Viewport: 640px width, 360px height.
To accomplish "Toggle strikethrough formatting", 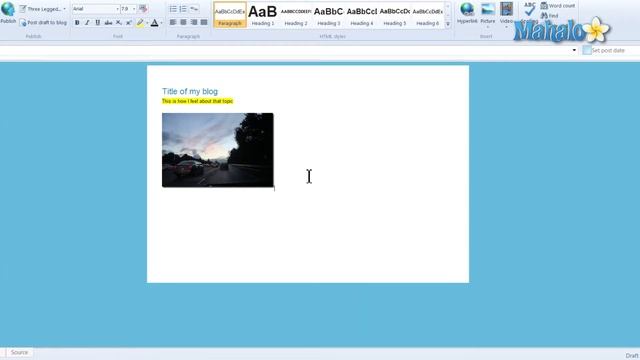I will point(108,23).
